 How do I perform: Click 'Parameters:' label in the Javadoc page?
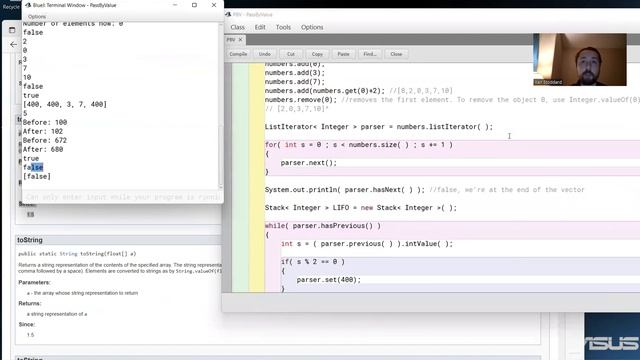(34, 282)
